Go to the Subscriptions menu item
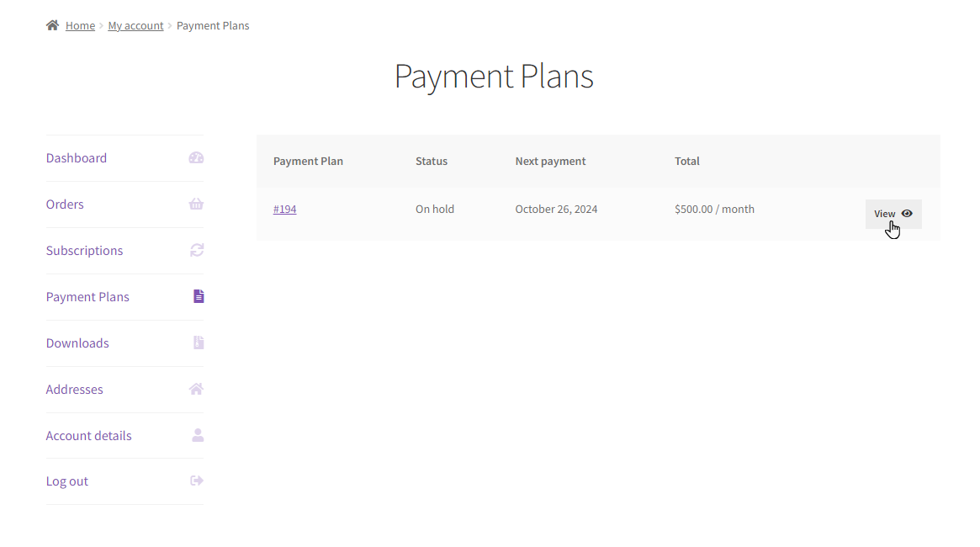Image resolution: width=980 pixels, height=547 pixels. click(84, 251)
